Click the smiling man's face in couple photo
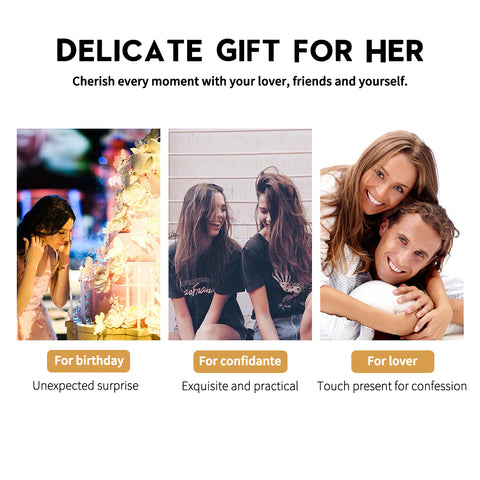Viewport: 480px width, 480px height. point(408,248)
